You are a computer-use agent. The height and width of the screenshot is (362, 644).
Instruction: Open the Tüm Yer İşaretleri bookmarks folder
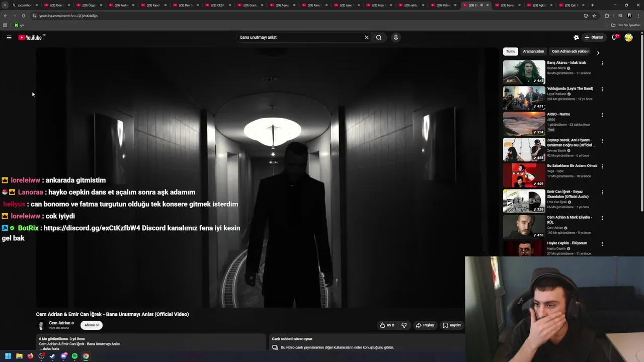(626, 25)
